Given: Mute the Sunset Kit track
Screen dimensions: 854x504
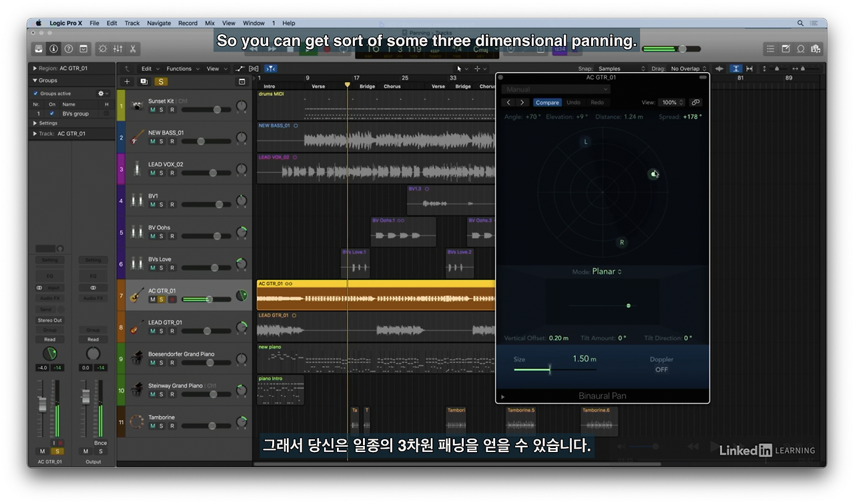Looking at the screenshot, I should (x=153, y=109).
